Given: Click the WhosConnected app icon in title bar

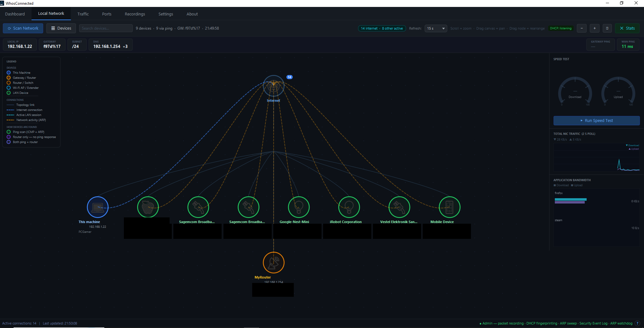Looking at the screenshot, I should point(2,3).
